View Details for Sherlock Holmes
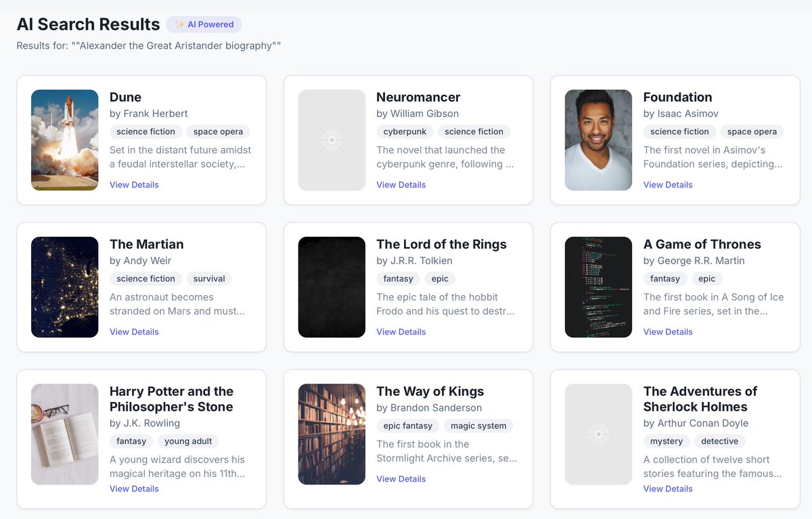812x519 pixels. 668,489
